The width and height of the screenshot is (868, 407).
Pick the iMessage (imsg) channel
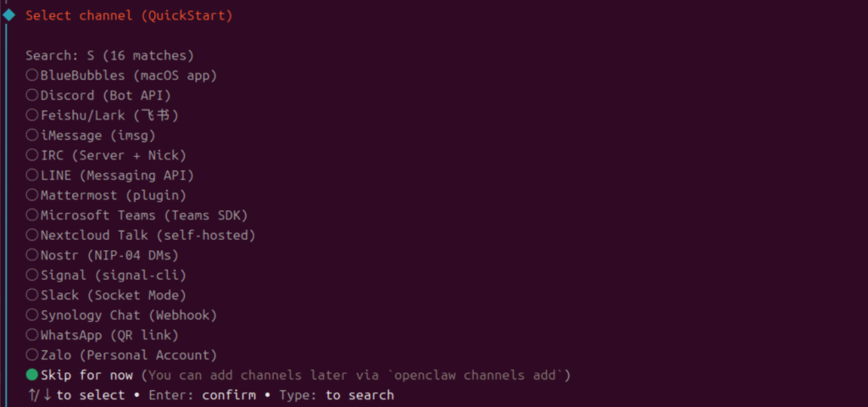tap(32, 136)
